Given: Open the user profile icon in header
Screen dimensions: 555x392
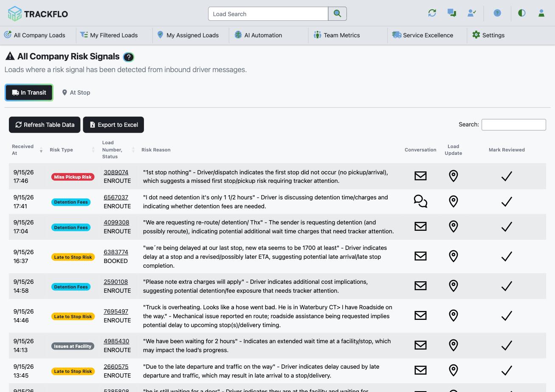Looking at the screenshot, I should [541, 13].
